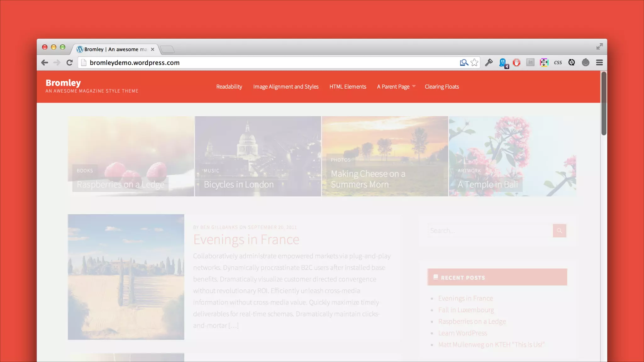Click the circular sync arrows extension icon
Viewport: 644px width, 362px height.
(572, 63)
